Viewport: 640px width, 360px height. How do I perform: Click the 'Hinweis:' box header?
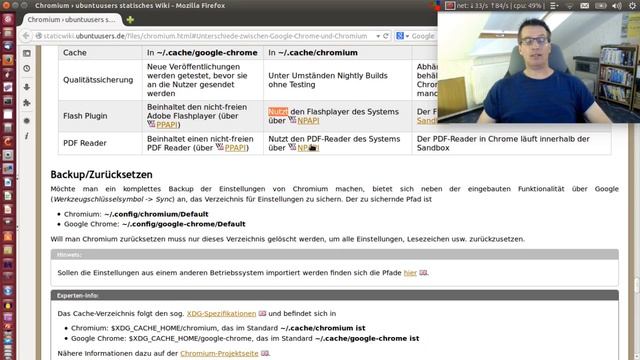(x=335, y=254)
